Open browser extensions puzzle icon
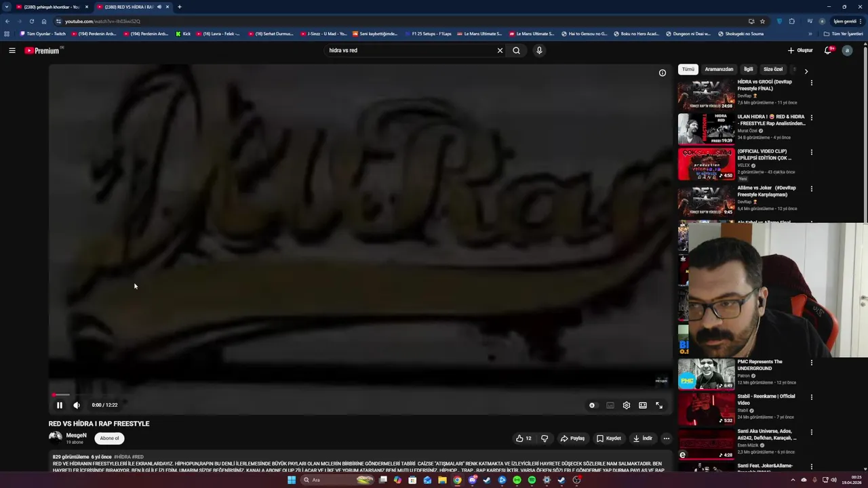The height and width of the screenshot is (488, 868). [791, 21]
